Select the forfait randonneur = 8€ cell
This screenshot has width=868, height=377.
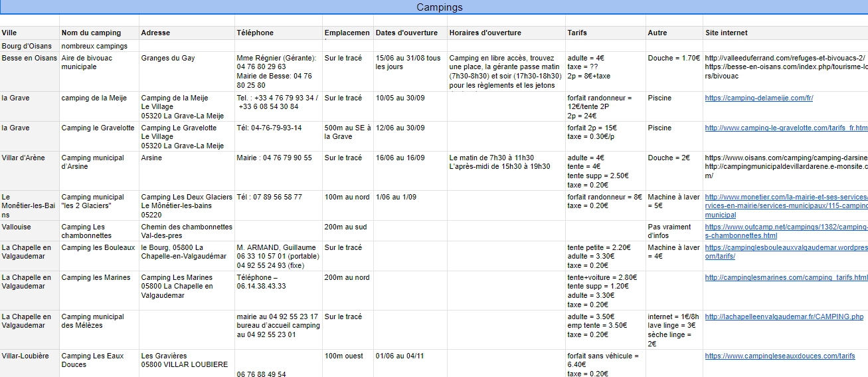pyautogui.click(x=606, y=205)
